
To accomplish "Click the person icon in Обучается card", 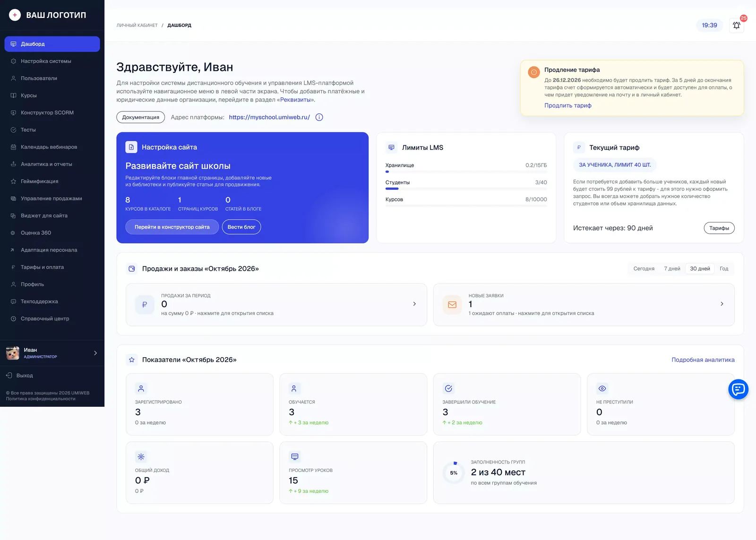I will (294, 388).
